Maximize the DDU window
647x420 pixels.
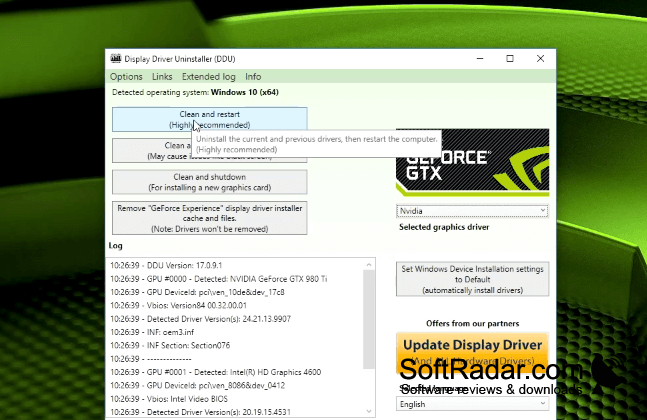pyautogui.click(x=510, y=59)
